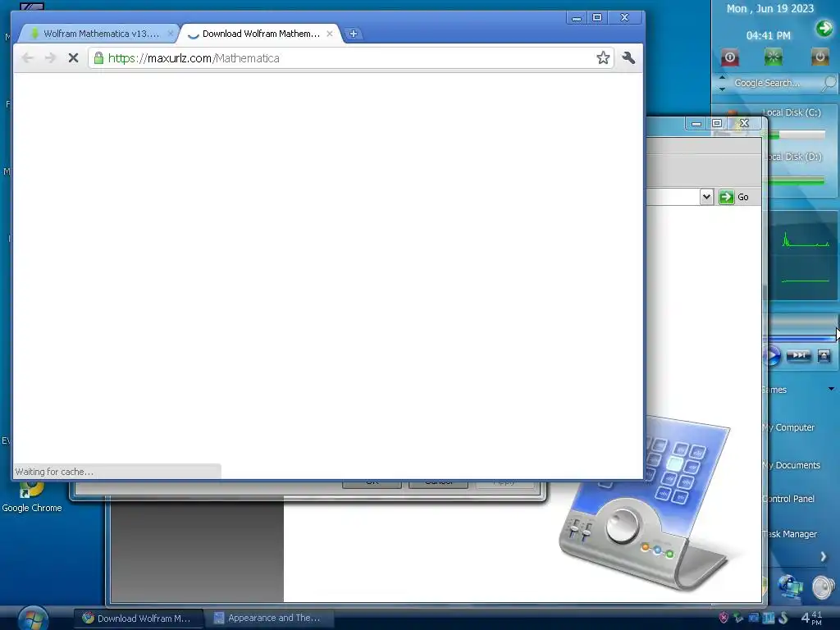Switch to Download Wolfram M... taskbar button
Screen dimensions: 840x630
[138, 619]
